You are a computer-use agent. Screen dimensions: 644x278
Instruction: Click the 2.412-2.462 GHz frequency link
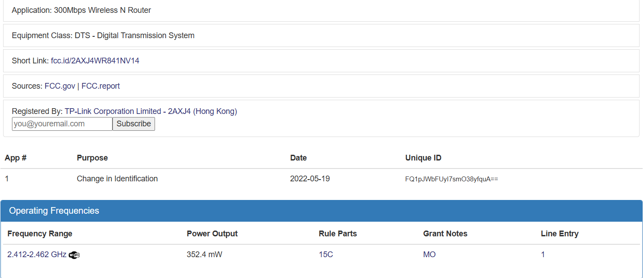tap(37, 255)
